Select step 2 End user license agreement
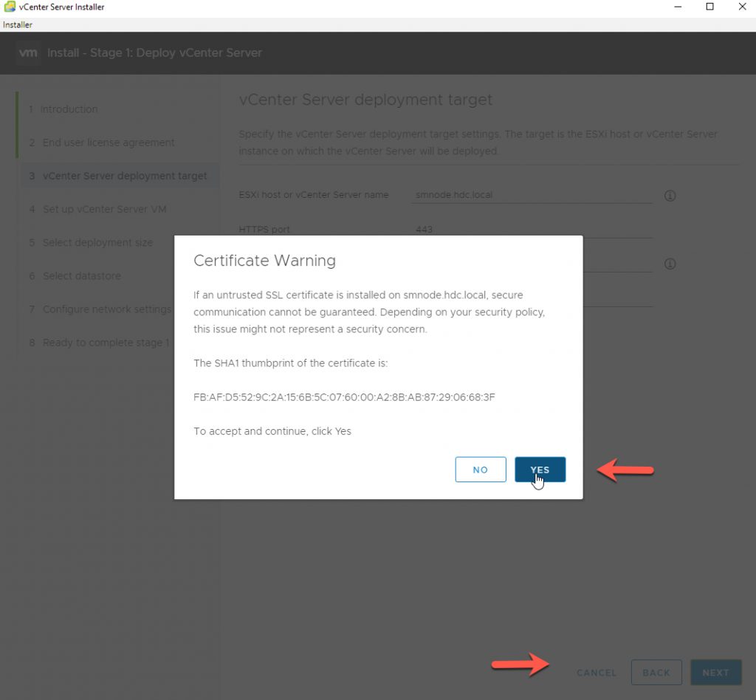Image resolution: width=756 pixels, height=700 pixels. pyautogui.click(x=102, y=143)
